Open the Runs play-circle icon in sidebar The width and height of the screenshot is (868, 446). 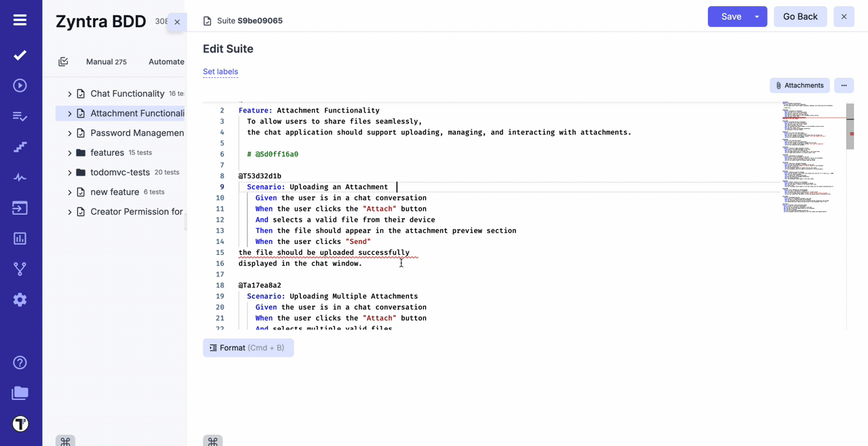20,85
